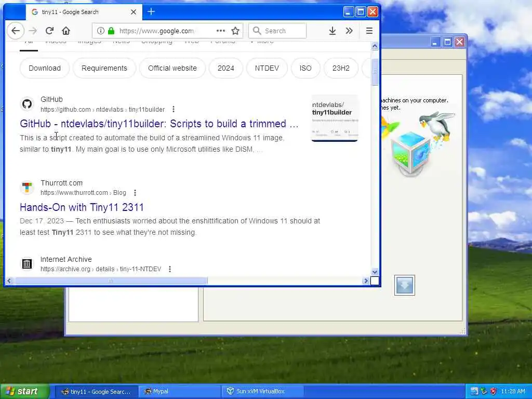The height and width of the screenshot is (399, 532).
Task: Reload the current page
Action: click(49, 31)
